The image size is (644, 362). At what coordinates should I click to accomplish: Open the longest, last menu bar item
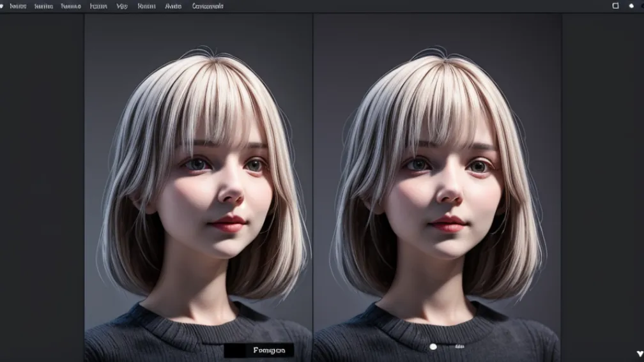208,6
